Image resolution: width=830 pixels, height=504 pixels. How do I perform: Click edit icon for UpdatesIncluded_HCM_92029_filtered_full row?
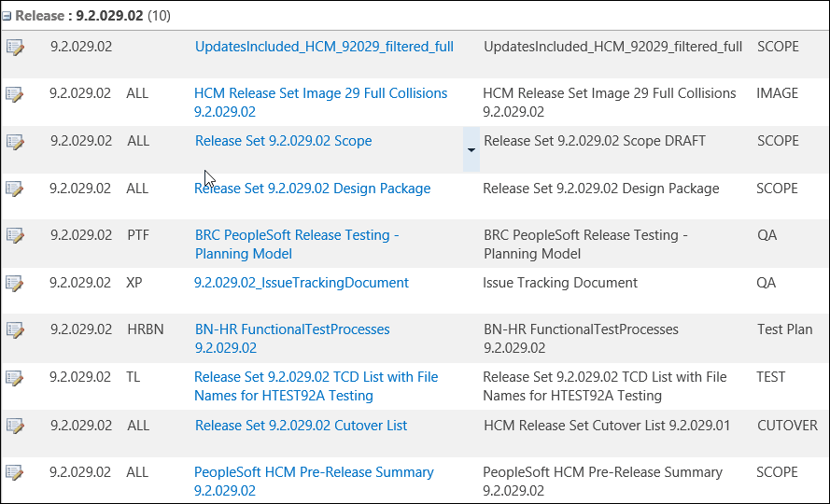pos(15,47)
